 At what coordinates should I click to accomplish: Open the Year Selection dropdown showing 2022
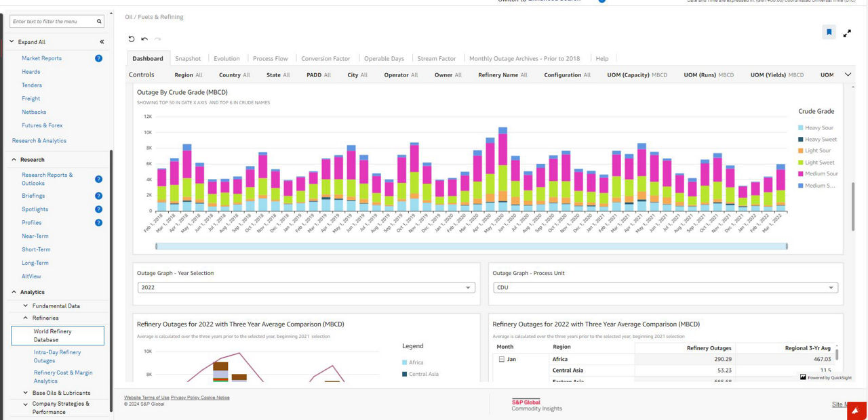(x=306, y=288)
